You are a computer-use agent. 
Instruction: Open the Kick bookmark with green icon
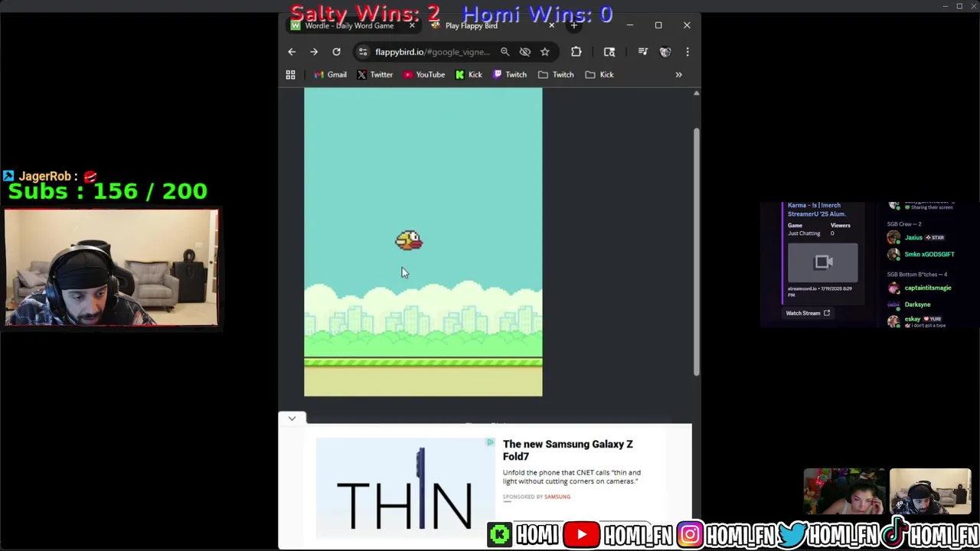click(469, 75)
